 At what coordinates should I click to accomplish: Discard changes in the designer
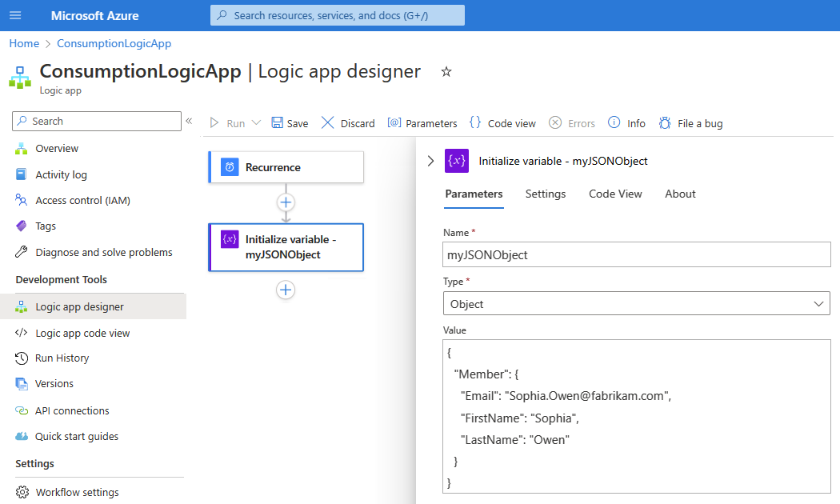tap(348, 123)
